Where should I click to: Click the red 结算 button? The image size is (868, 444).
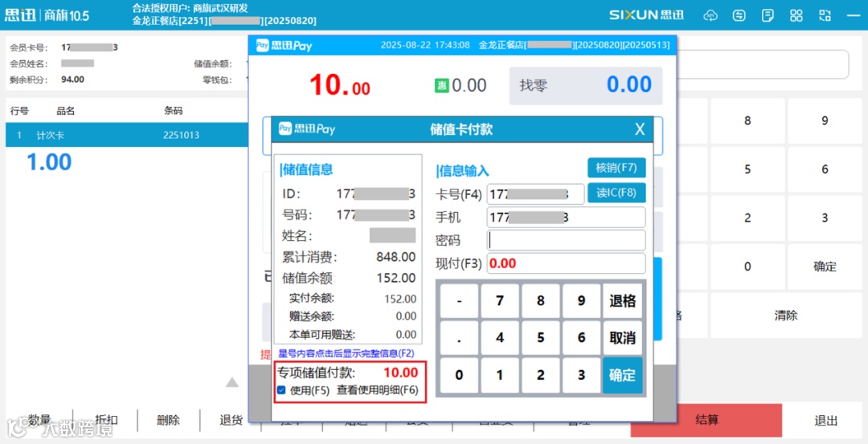706,420
